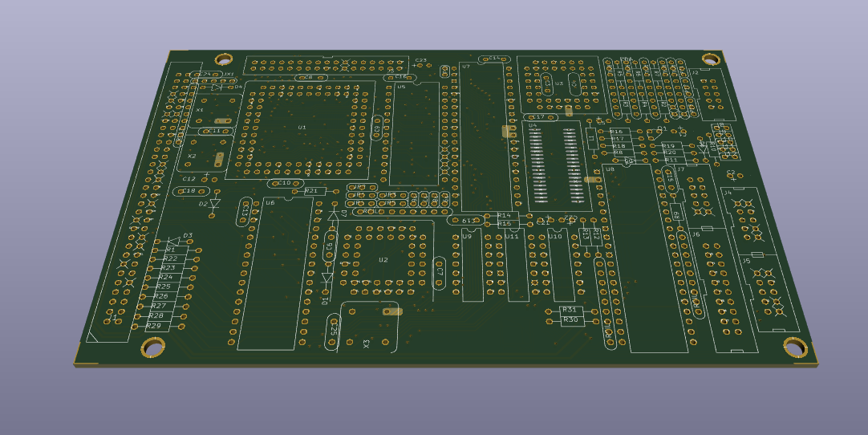
Task: Select connector label J5
Action: tap(746, 261)
